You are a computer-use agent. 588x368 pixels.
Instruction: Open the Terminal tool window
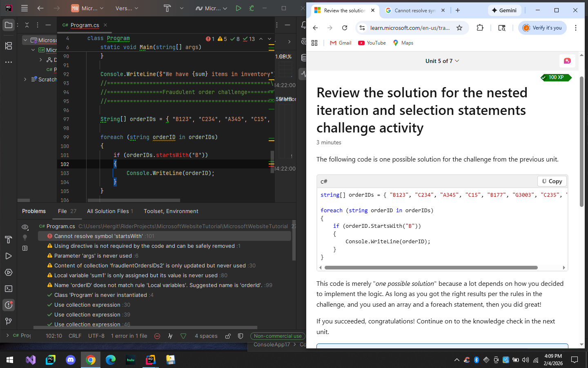[x=9, y=289]
